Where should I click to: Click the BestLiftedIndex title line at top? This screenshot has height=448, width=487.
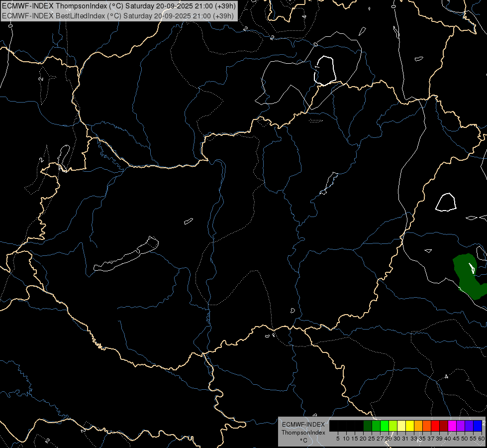(x=118, y=16)
